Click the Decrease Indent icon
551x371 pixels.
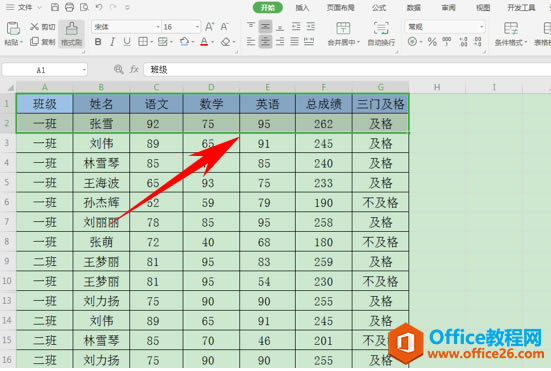pyautogui.click(x=296, y=27)
